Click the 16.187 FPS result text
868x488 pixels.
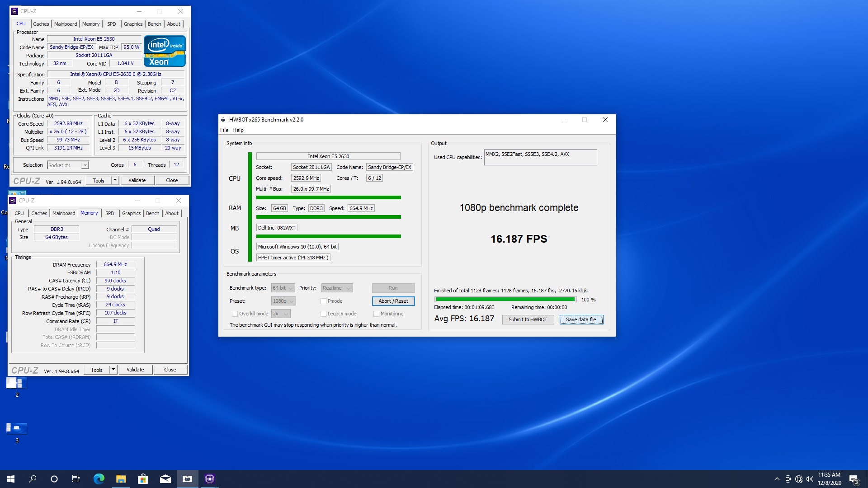click(519, 239)
